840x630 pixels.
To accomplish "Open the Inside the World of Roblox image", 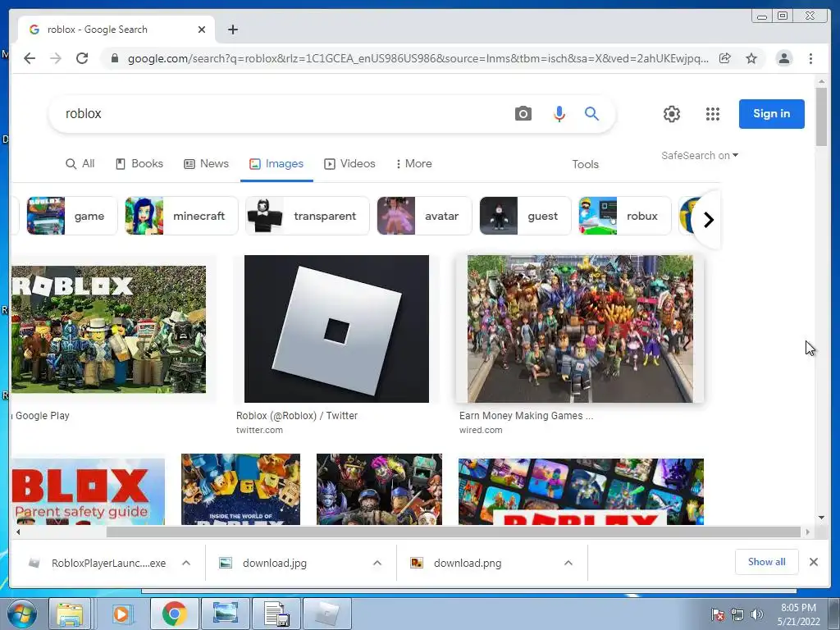I will pos(240,489).
